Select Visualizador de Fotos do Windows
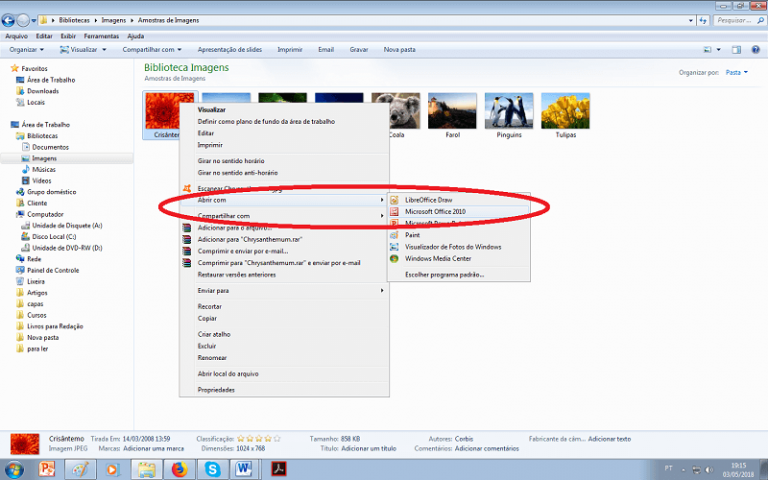Screen dimensions: 768x480 coord(453,247)
